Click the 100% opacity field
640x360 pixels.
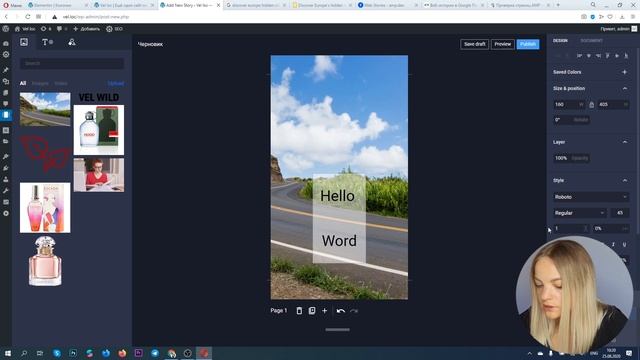[x=571, y=158]
